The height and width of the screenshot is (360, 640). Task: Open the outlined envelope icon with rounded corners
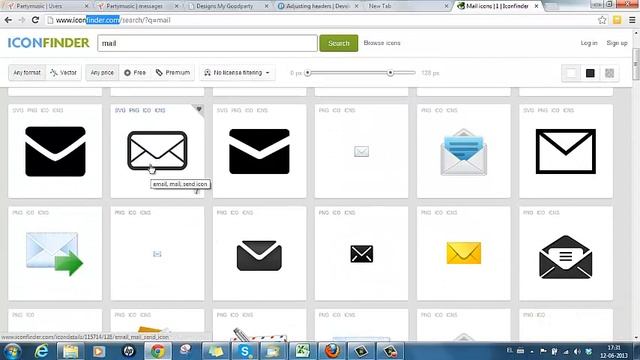pos(157,151)
